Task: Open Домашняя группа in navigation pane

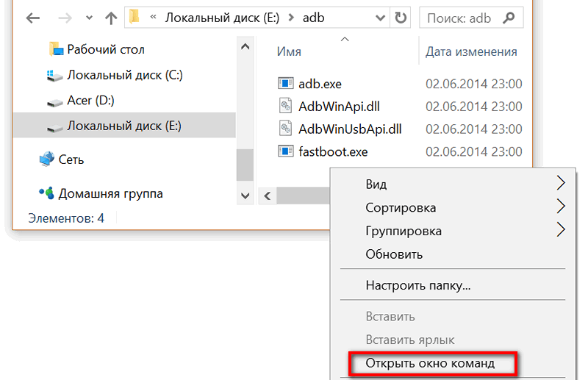Action: (x=101, y=193)
